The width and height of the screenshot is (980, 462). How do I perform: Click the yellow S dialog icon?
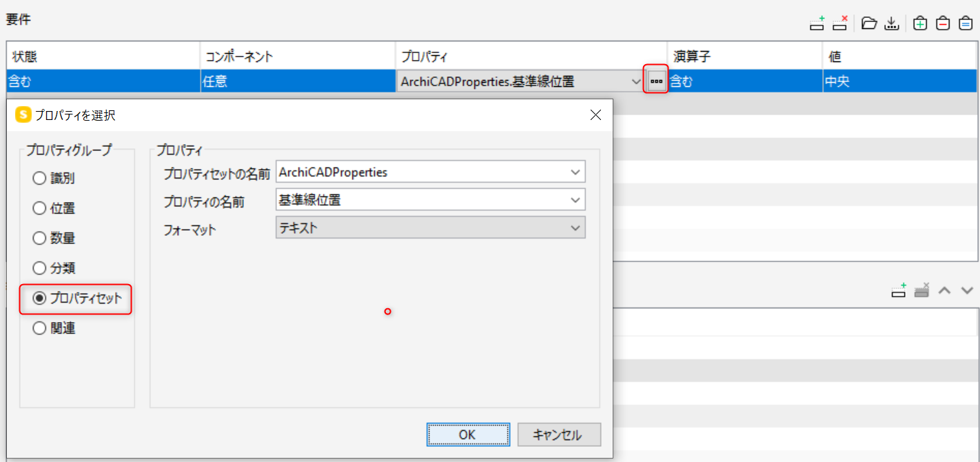click(23, 115)
